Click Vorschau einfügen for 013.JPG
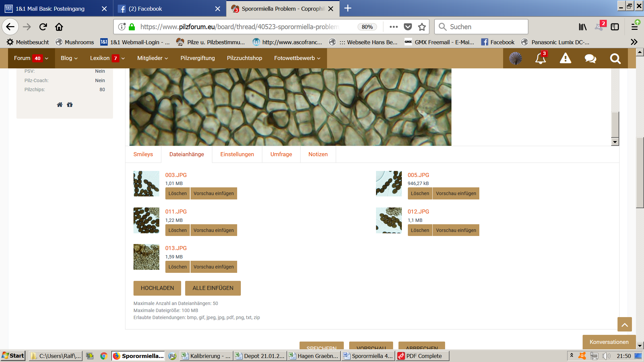644x362 pixels. (x=213, y=267)
